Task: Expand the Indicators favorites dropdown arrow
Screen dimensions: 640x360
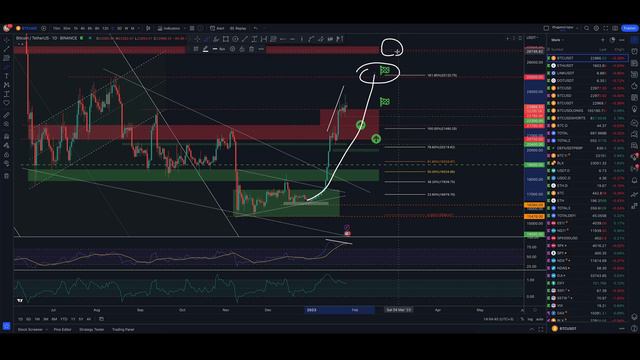Action: [x=184, y=28]
